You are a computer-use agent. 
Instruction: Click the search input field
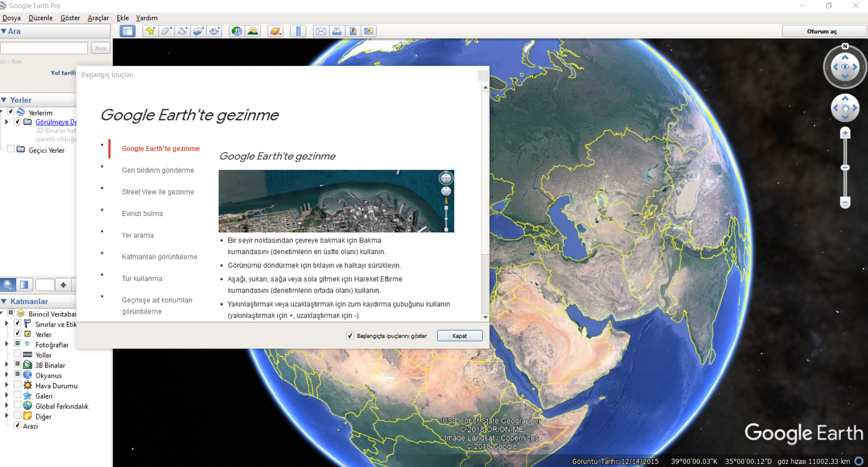coord(44,48)
